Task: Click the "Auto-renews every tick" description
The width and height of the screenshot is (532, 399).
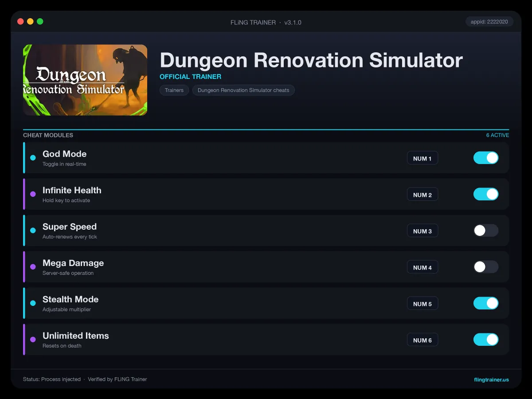Action: 70,237
